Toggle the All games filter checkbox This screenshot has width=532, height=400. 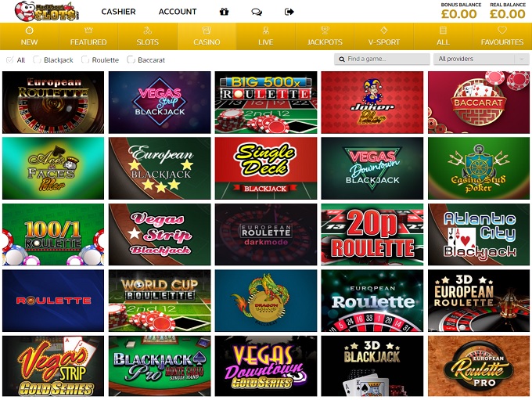click(10, 59)
